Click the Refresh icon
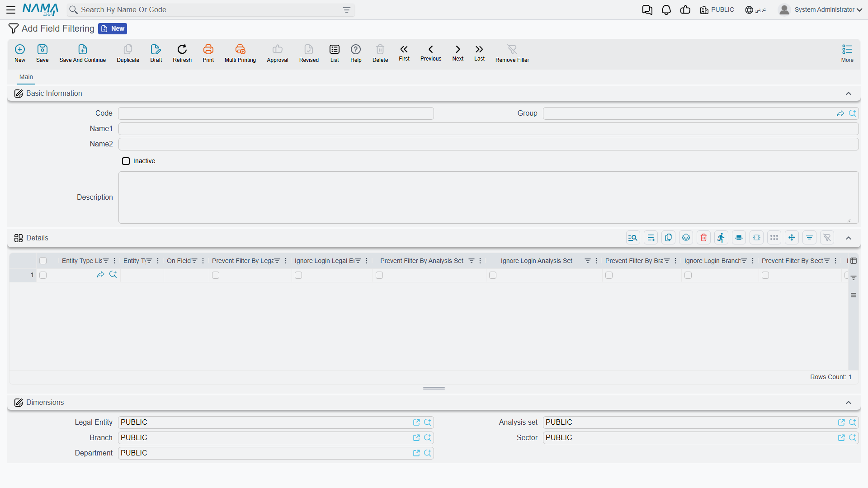This screenshot has width=868, height=488. pyautogui.click(x=182, y=49)
